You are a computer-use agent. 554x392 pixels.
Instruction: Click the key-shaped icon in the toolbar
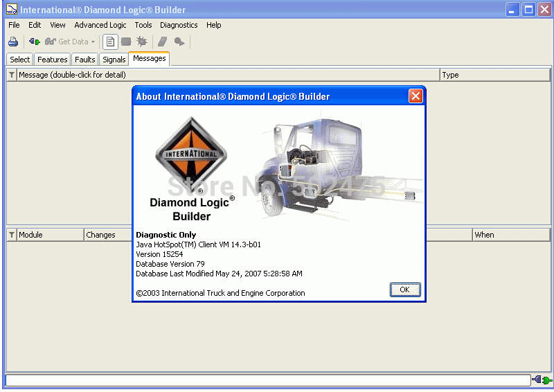[179, 42]
